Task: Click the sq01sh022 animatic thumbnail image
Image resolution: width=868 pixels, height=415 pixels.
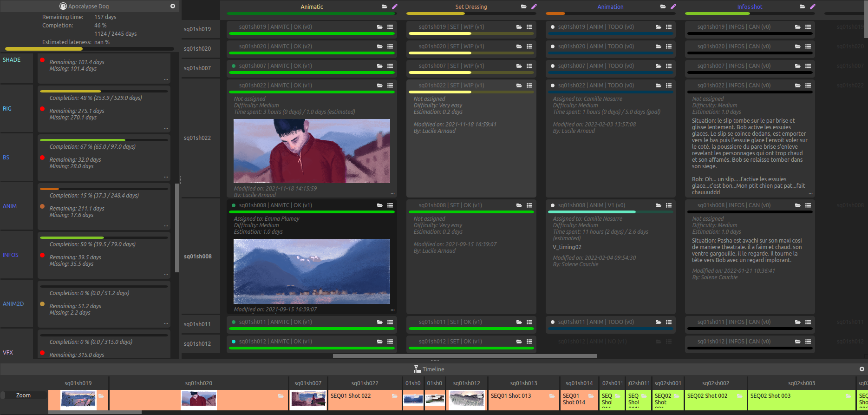Action: click(x=312, y=151)
